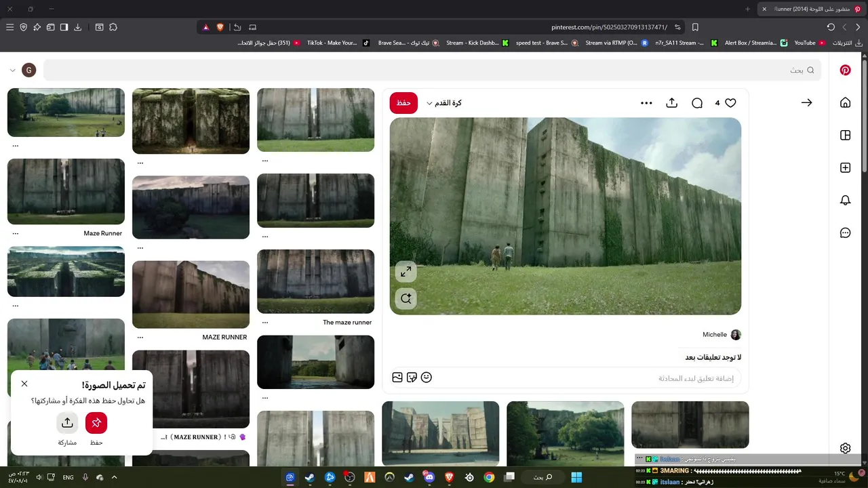This screenshot has height=488, width=868.
Task: Open Discord from the taskbar
Action: tap(429, 477)
